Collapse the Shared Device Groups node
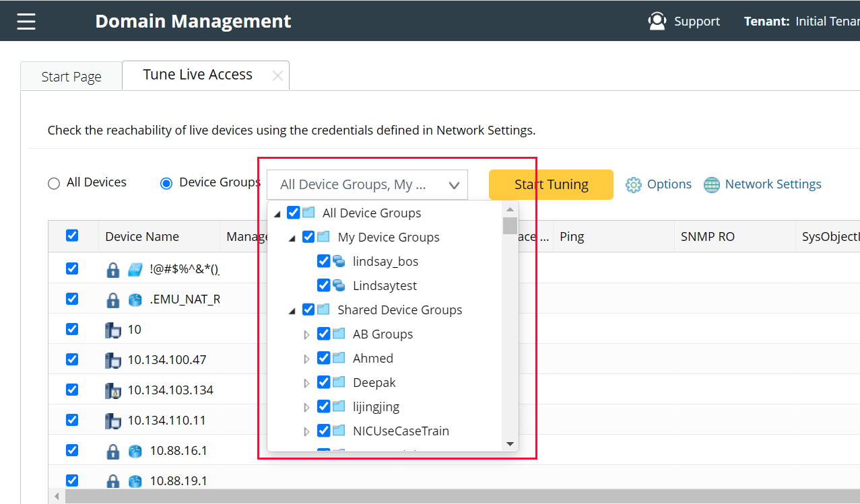The image size is (860, 504). click(x=292, y=310)
